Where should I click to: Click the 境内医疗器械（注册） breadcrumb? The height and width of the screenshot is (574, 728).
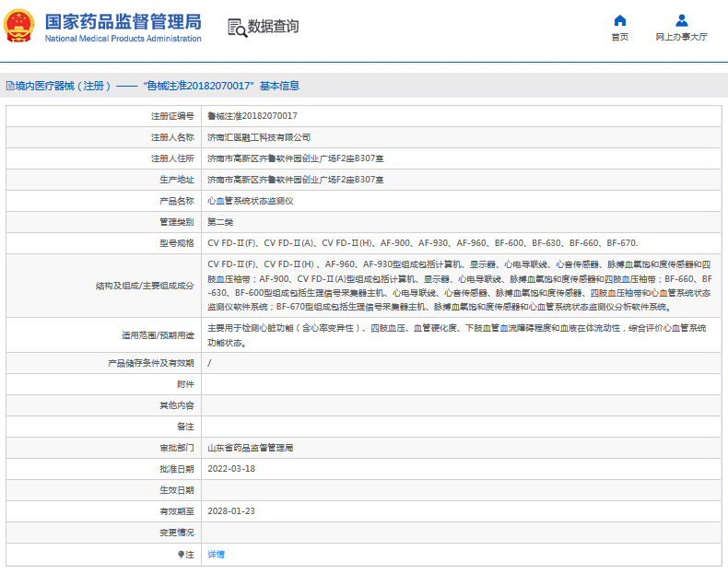64,86
